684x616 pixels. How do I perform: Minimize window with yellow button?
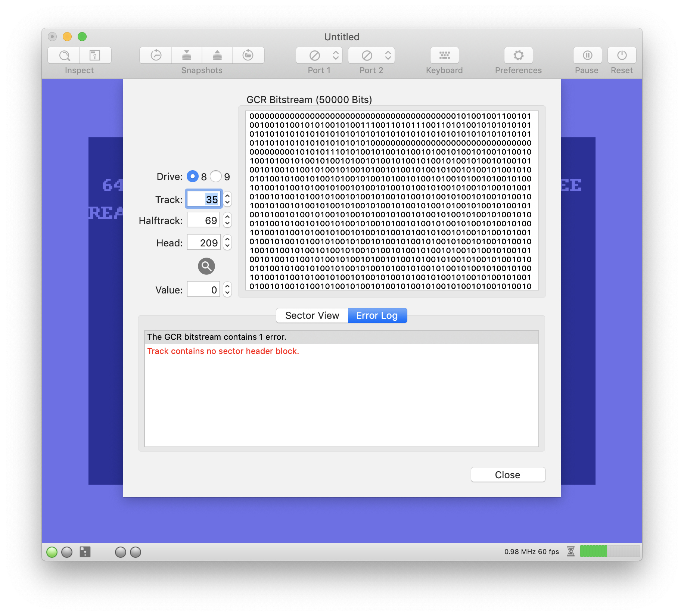[x=67, y=37]
